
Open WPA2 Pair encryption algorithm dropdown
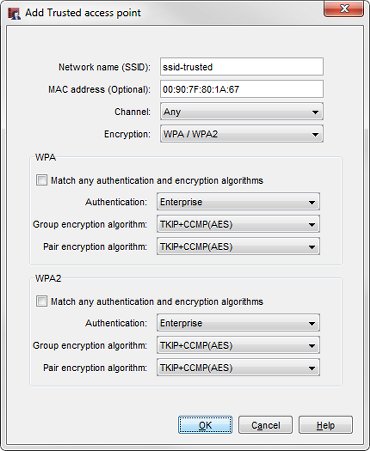coord(238,368)
